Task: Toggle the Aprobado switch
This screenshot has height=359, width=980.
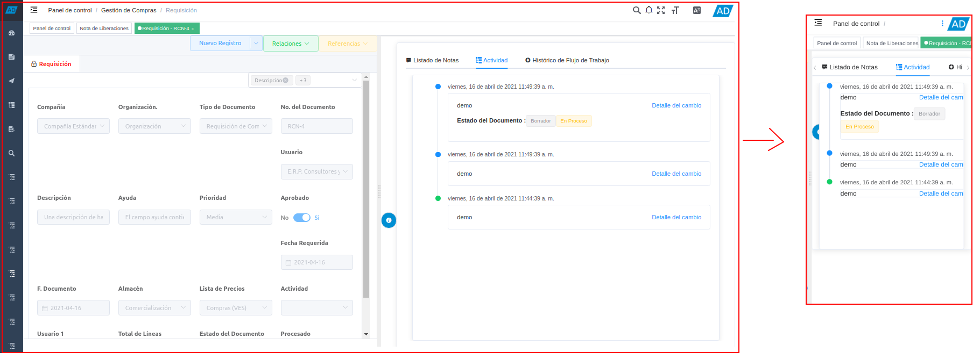Action: (301, 218)
